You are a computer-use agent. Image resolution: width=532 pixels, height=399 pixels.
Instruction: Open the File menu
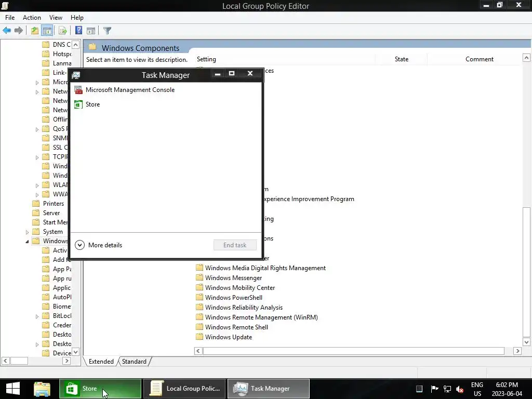click(x=10, y=18)
